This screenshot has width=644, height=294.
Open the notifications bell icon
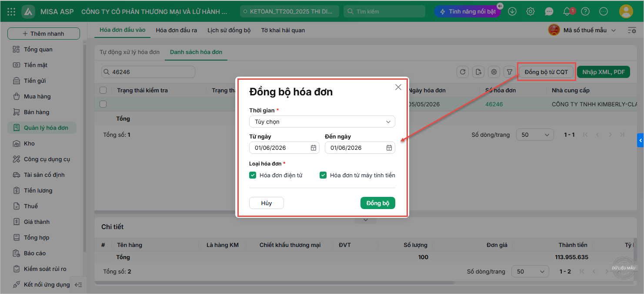click(x=567, y=12)
